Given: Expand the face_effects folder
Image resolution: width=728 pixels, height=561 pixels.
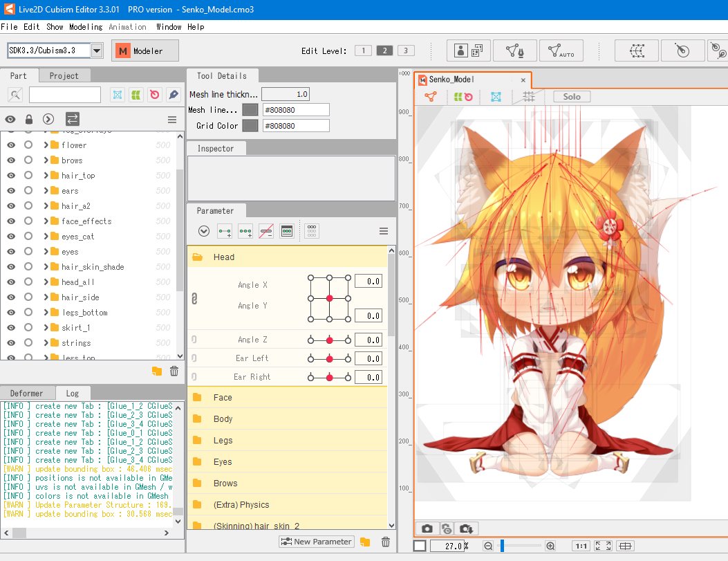Looking at the screenshot, I should pos(46,221).
